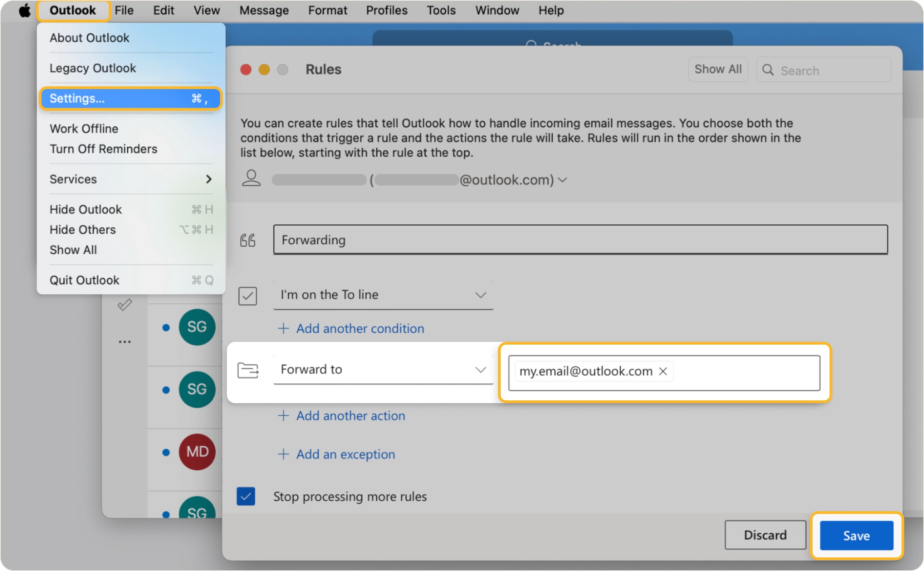Open the MD contact avatar

pos(197,452)
